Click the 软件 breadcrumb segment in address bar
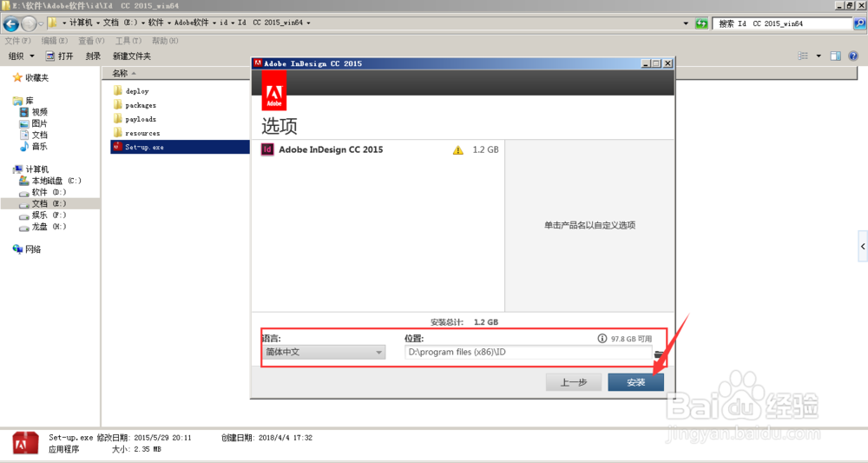Viewport: 868px width, 463px height. pyautogui.click(x=155, y=23)
